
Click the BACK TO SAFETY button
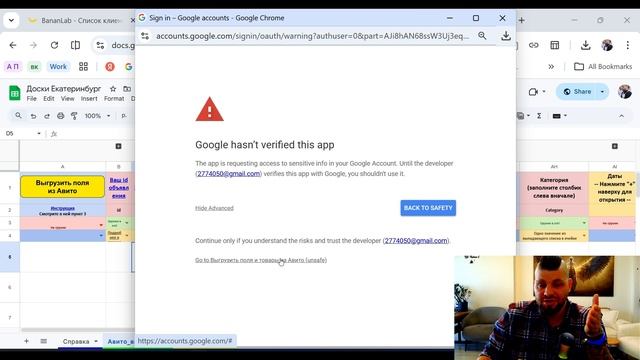click(428, 208)
